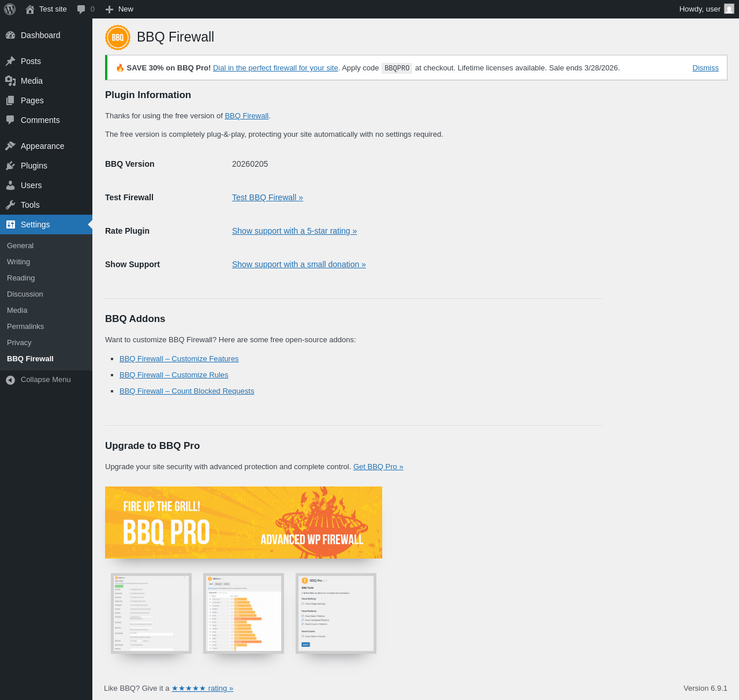Image resolution: width=739 pixels, height=700 pixels.
Task: Open the Users menu item
Action: click(x=46, y=185)
